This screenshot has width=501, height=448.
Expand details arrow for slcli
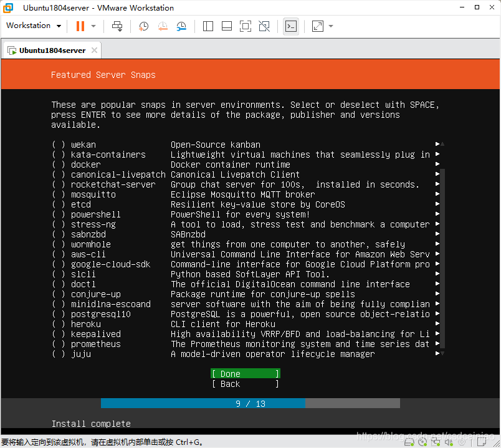pyautogui.click(x=437, y=274)
